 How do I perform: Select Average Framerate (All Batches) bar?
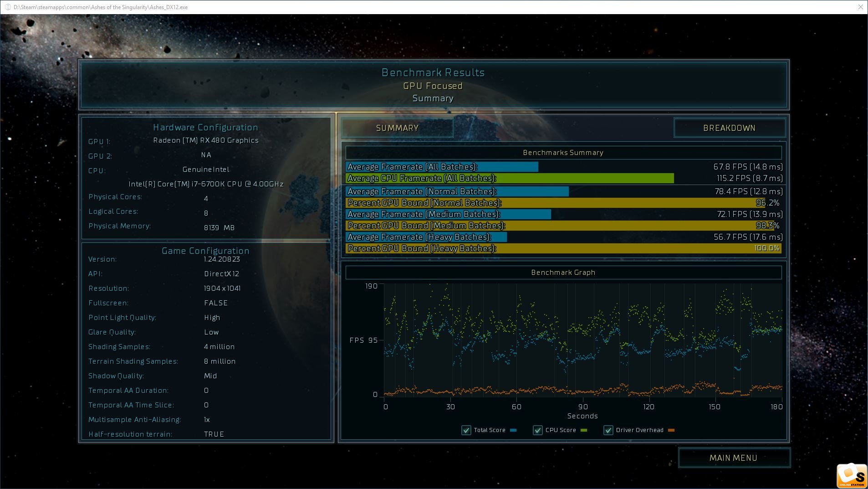[442, 167]
